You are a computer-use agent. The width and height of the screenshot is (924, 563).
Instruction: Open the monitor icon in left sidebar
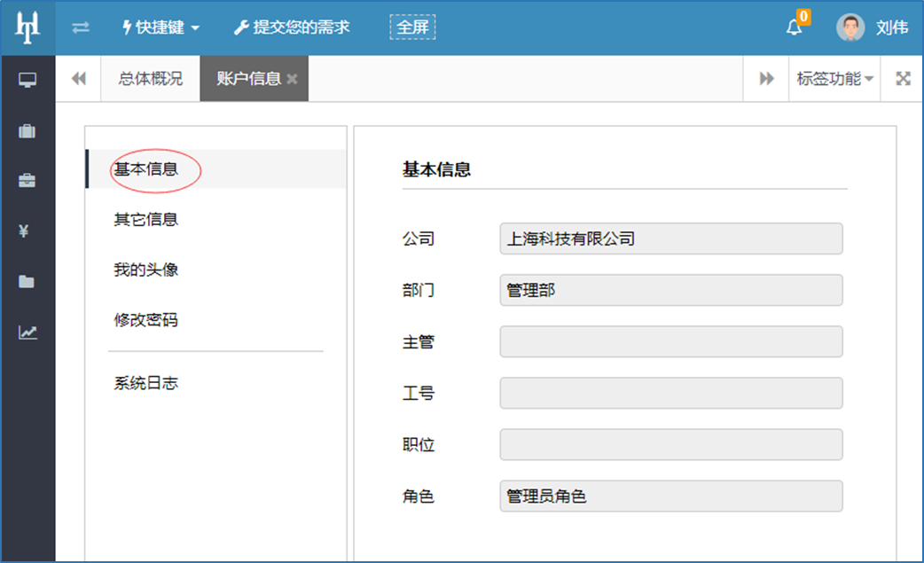(27, 80)
